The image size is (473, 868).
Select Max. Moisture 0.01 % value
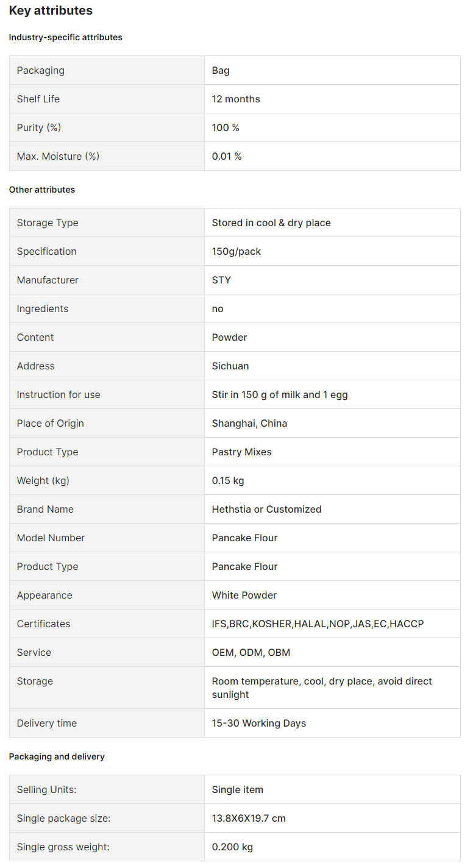(x=227, y=156)
